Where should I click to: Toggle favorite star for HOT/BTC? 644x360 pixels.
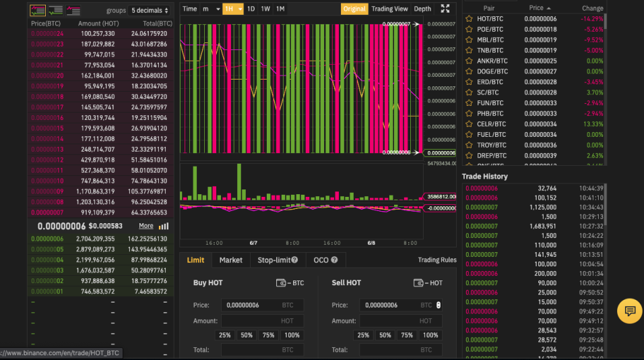(x=469, y=19)
